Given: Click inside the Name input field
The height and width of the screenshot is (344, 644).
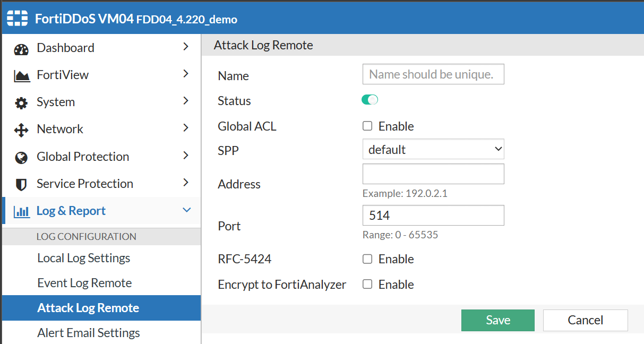Looking at the screenshot, I should 433,74.
